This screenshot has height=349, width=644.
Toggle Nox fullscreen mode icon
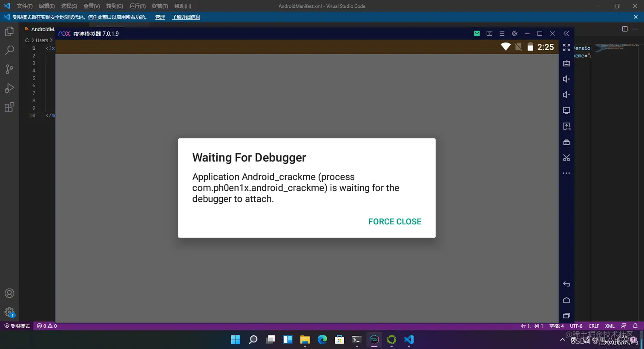point(566,48)
